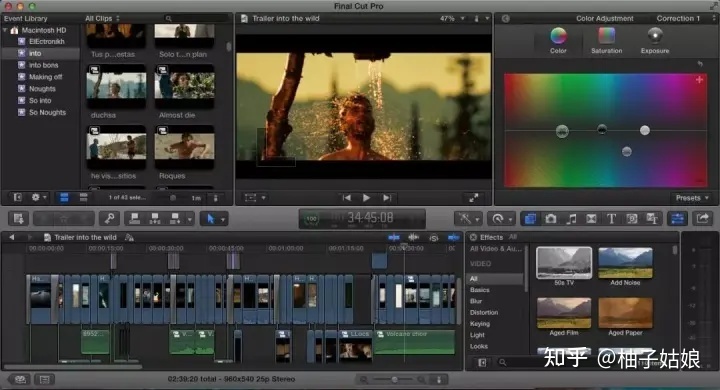This screenshot has width=720, height=390.
Task: Select the Light effects category
Action: point(477,335)
